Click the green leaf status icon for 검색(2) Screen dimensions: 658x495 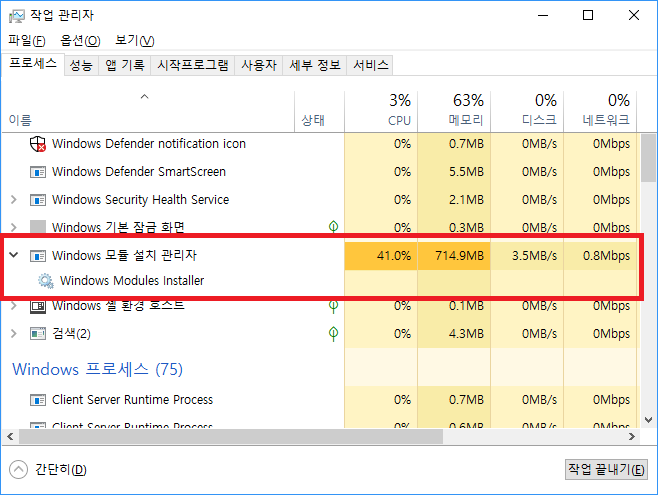pyautogui.click(x=334, y=334)
